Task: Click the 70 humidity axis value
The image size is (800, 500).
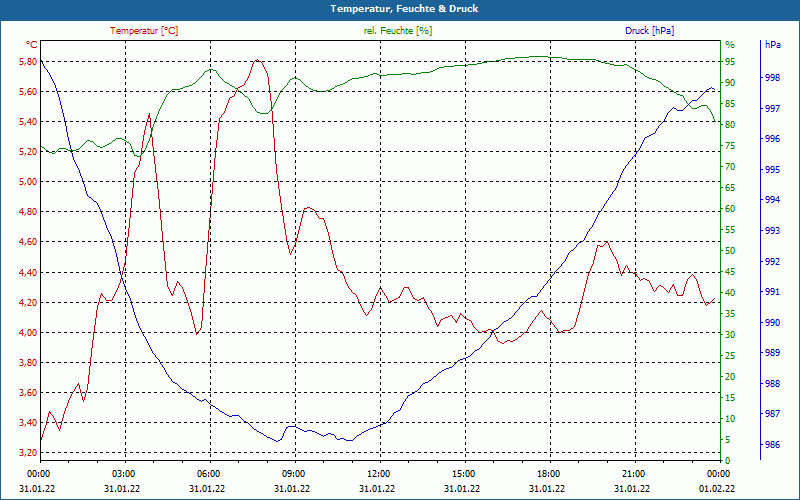Action: tap(730, 167)
